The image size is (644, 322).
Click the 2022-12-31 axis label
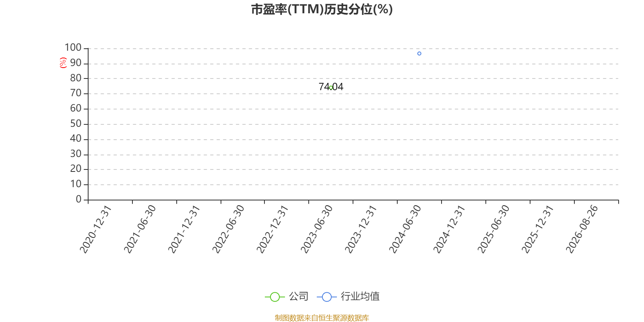pos(272,229)
